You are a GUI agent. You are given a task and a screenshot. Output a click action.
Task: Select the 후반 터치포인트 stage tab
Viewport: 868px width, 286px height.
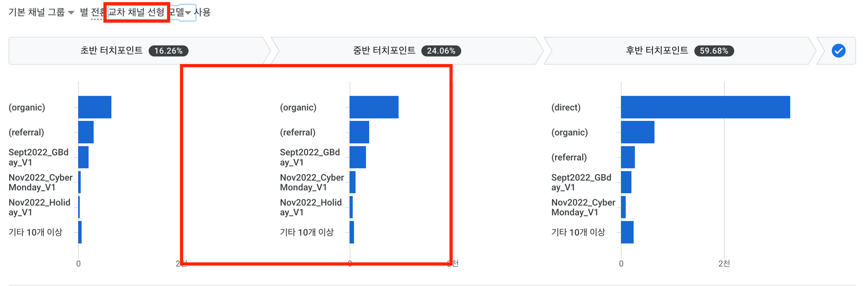coord(680,51)
